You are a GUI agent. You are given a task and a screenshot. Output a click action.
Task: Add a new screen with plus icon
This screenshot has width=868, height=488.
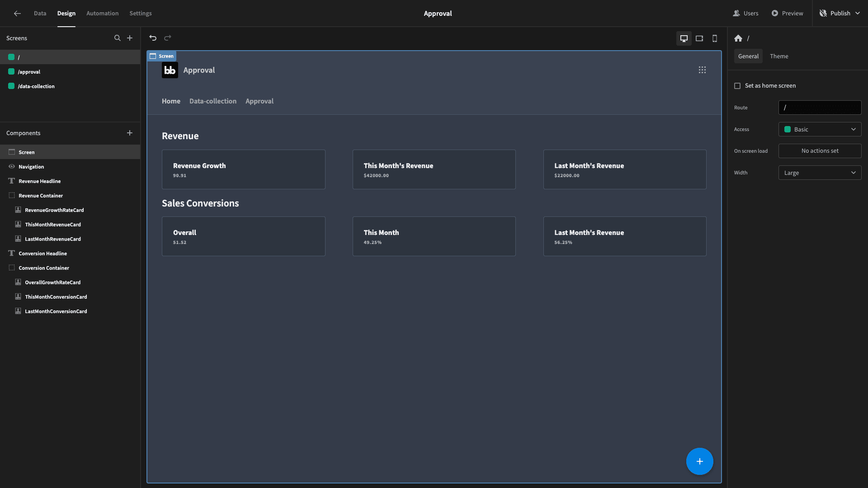pos(130,38)
